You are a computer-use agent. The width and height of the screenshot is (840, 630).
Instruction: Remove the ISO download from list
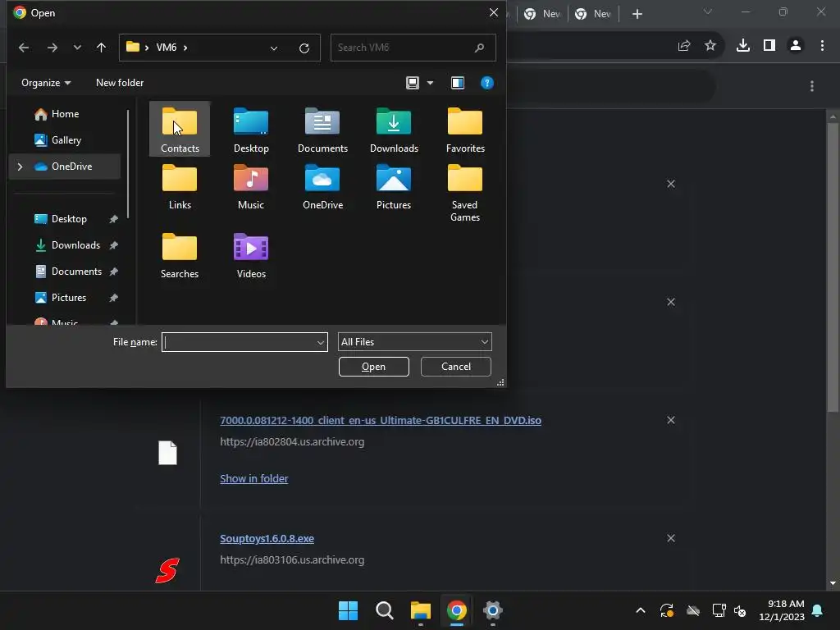[671, 420]
